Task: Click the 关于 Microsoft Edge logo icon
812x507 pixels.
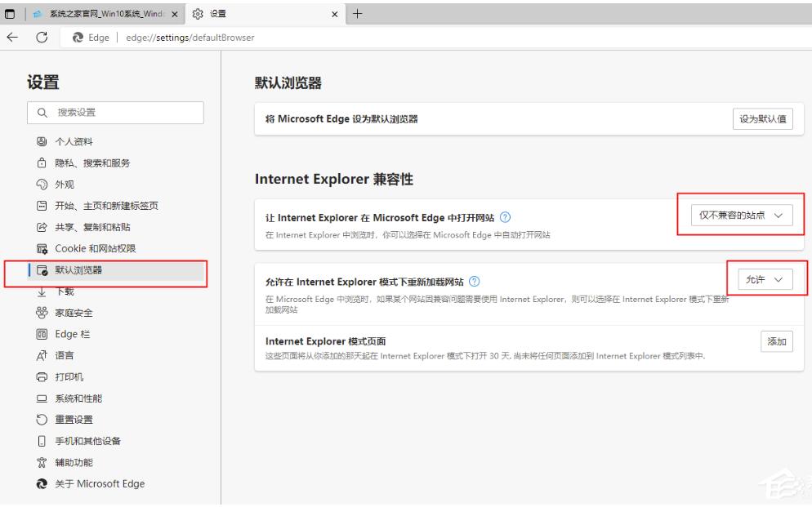Action: pos(42,483)
